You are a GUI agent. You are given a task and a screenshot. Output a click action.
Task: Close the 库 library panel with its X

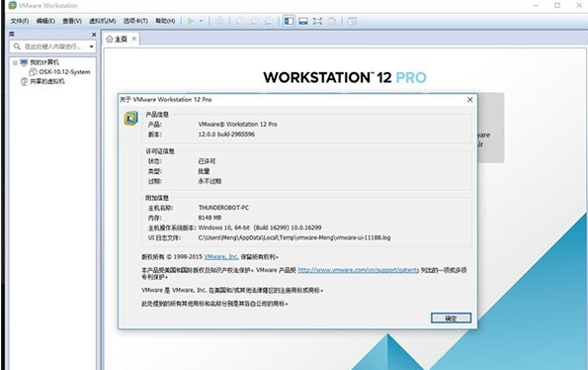(x=94, y=35)
